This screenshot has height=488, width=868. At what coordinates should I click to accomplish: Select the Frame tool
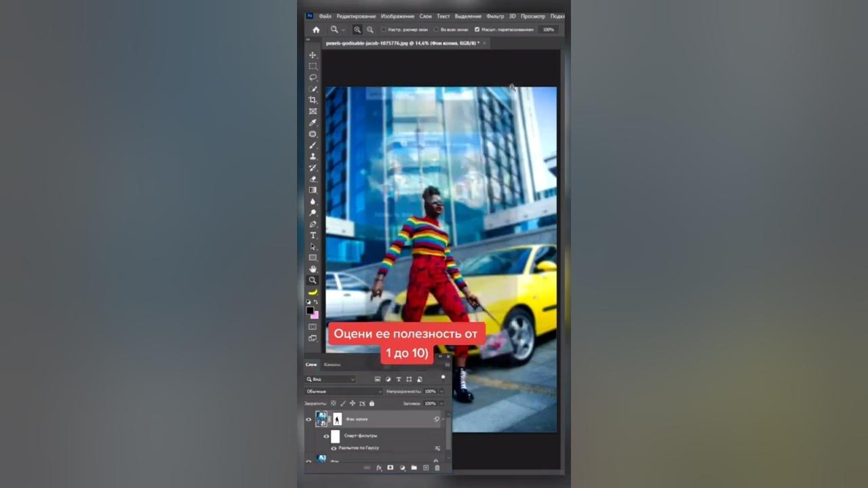(313, 111)
